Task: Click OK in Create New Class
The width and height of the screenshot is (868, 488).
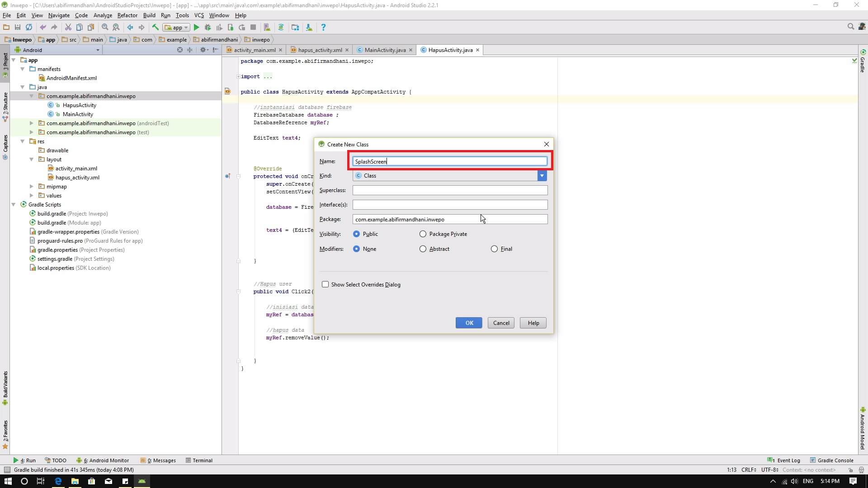Action: 469,323
